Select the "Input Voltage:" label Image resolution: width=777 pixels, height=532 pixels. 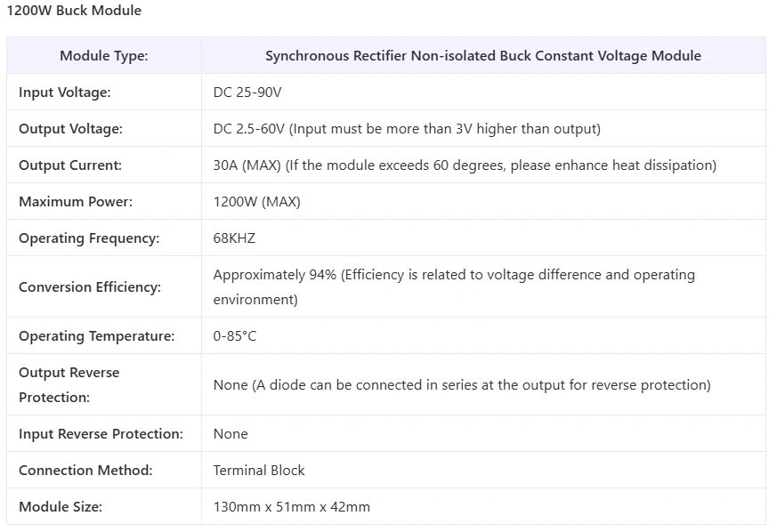[x=65, y=93]
